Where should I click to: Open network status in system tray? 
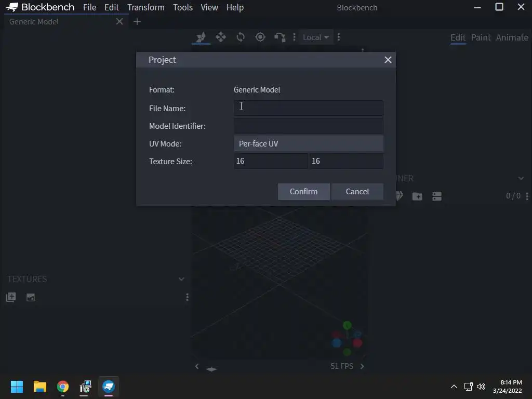coord(469,387)
